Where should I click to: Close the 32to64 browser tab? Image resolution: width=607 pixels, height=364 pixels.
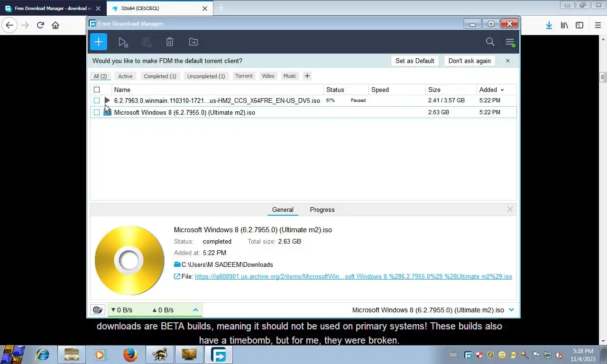pyautogui.click(x=205, y=9)
